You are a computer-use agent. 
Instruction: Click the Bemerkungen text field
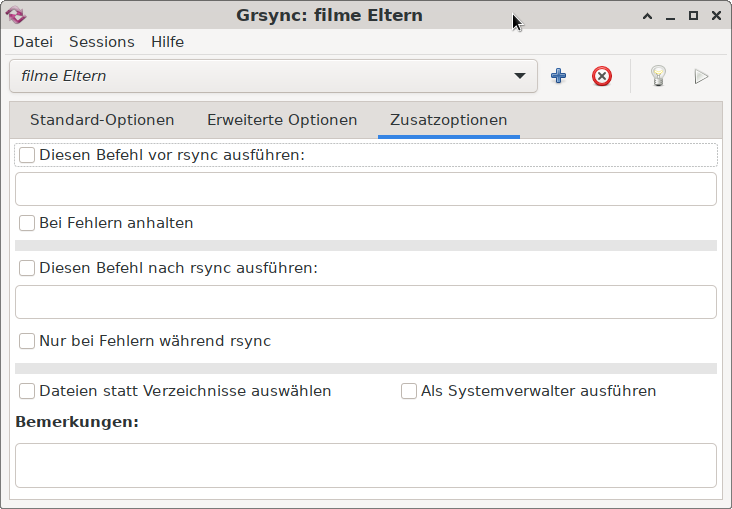tap(366, 466)
